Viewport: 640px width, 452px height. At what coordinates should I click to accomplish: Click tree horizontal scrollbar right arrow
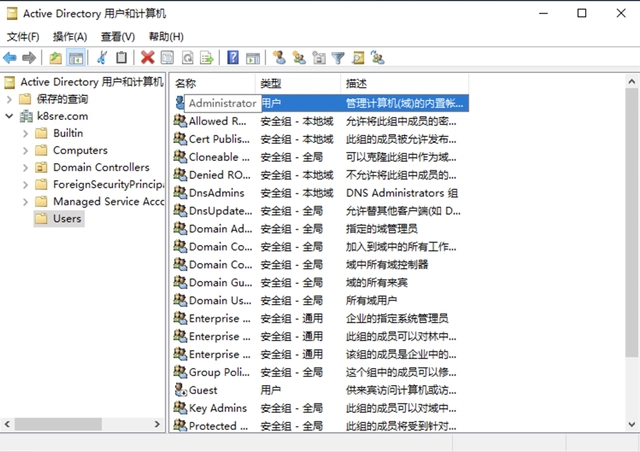coord(157,424)
